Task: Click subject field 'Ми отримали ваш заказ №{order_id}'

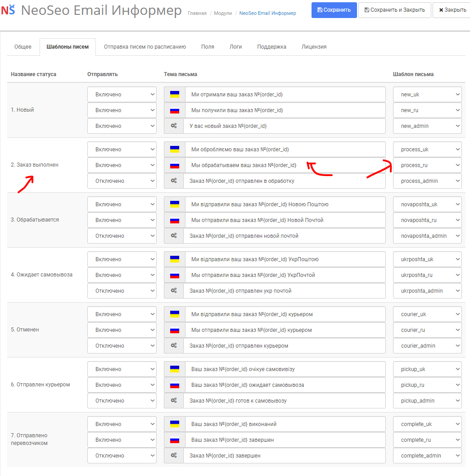Action: coord(285,95)
